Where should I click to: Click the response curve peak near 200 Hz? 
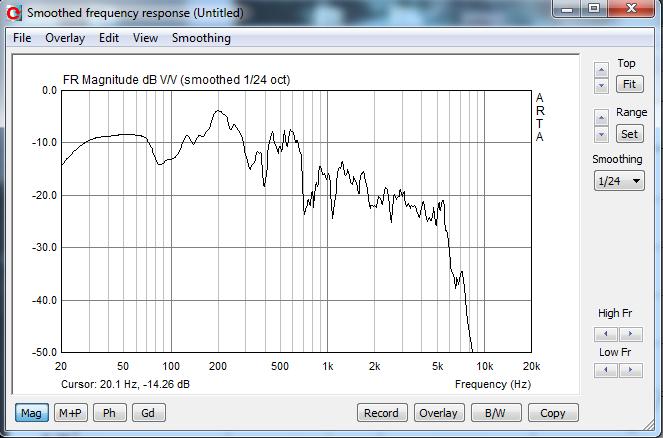pyautogui.click(x=218, y=111)
